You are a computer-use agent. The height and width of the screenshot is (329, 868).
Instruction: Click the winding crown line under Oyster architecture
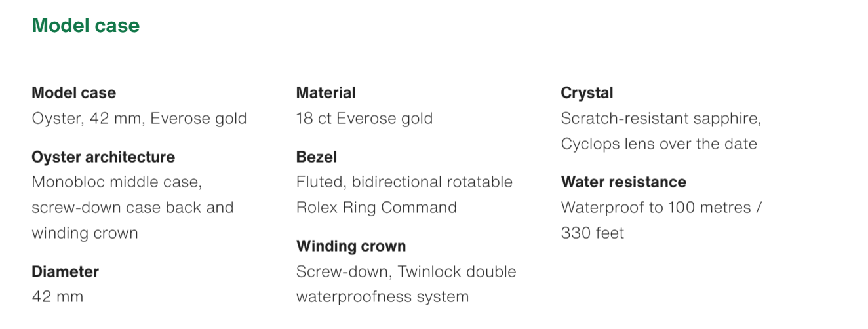coord(85,233)
